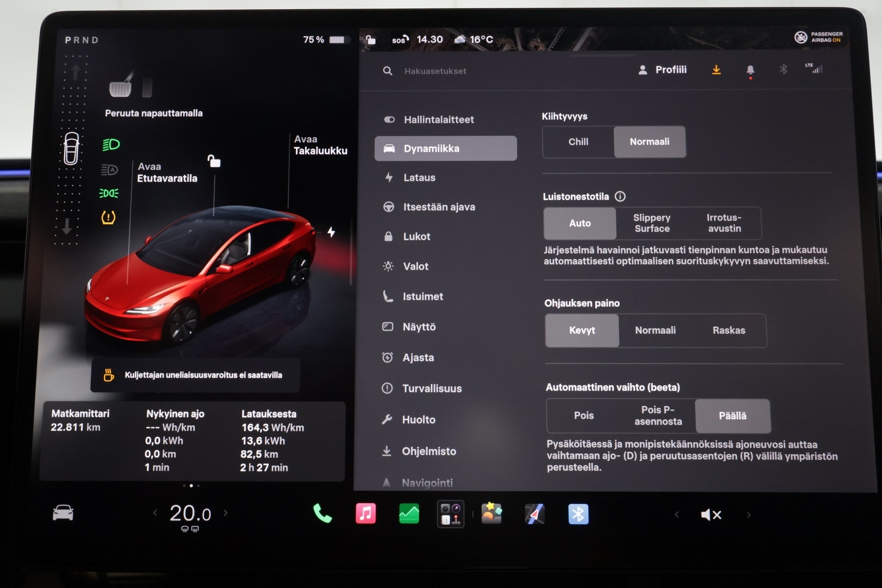Increase cabin temperature with right arrow
Image resolution: width=882 pixels, height=588 pixels.
[x=225, y=512]
